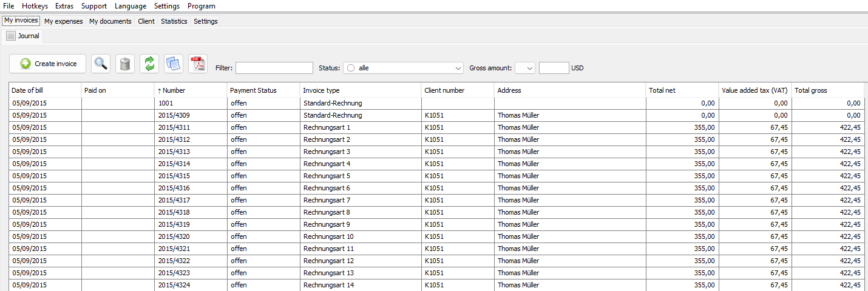Sort by Number column header
The height and width of the screenshot is (291, 868).
191,90
